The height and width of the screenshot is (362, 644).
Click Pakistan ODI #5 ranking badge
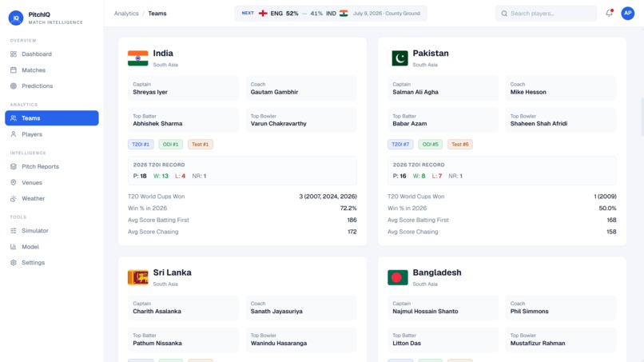tap(431, 144)
